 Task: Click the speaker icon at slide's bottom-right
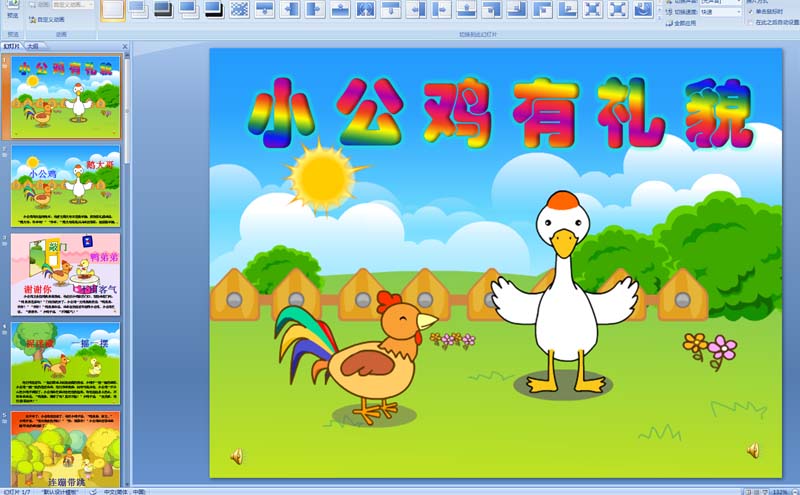tap(752, 450)
